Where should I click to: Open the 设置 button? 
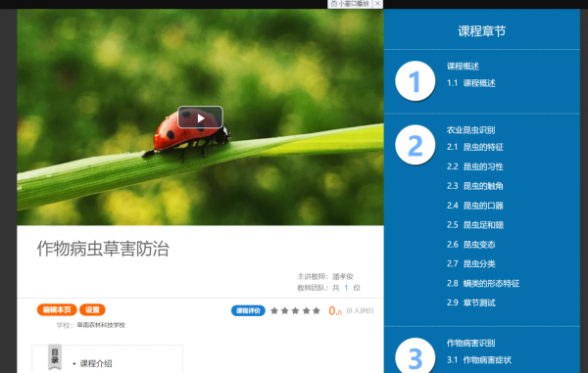(x=92, y=309)
